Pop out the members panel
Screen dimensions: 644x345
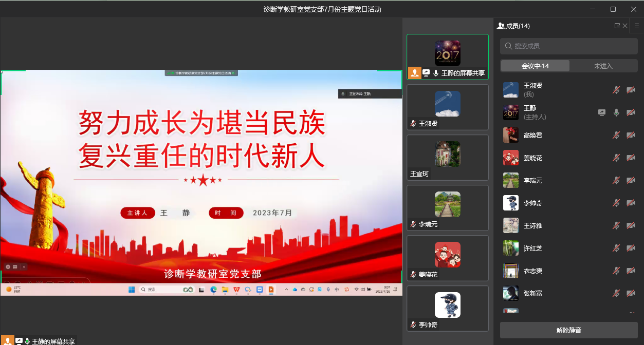coord(617,26)
